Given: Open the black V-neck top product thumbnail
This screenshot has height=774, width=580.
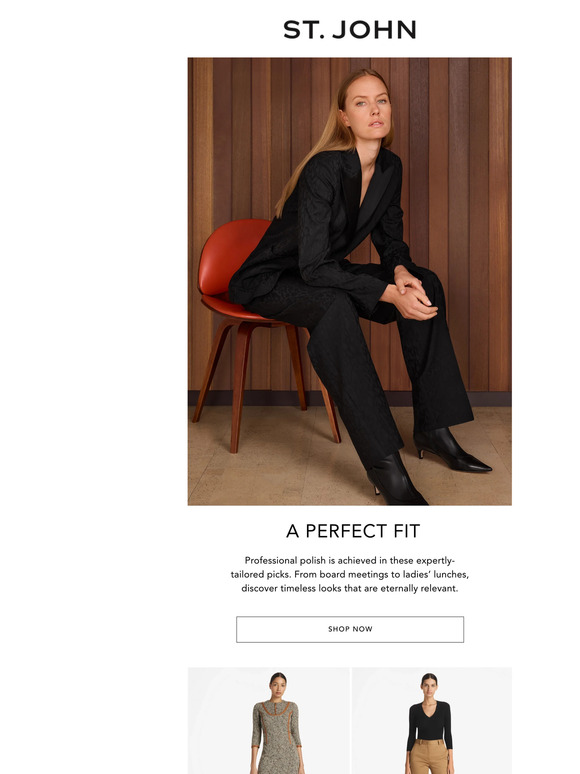Looking at the screenshot, I should [432, 721].
